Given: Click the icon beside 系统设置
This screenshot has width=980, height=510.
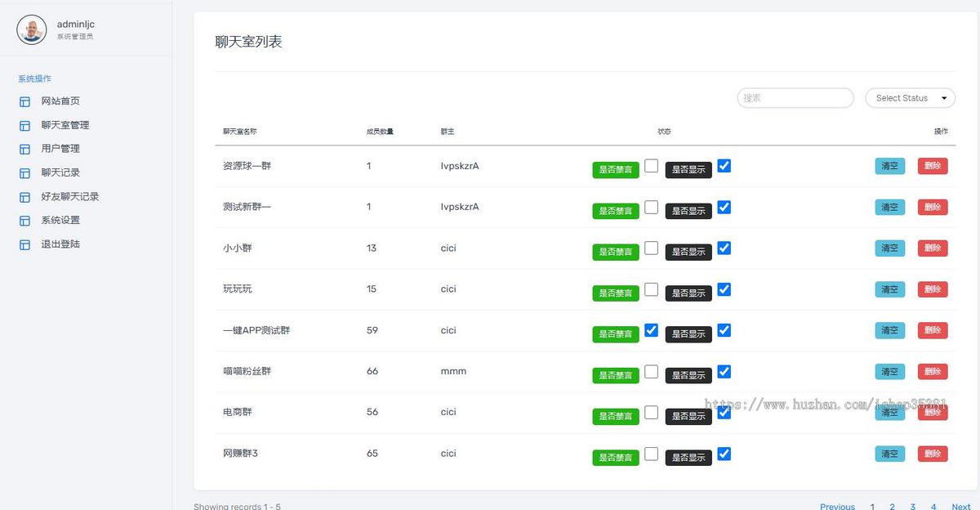Looking at the screenshot, I should coord(24,221).
